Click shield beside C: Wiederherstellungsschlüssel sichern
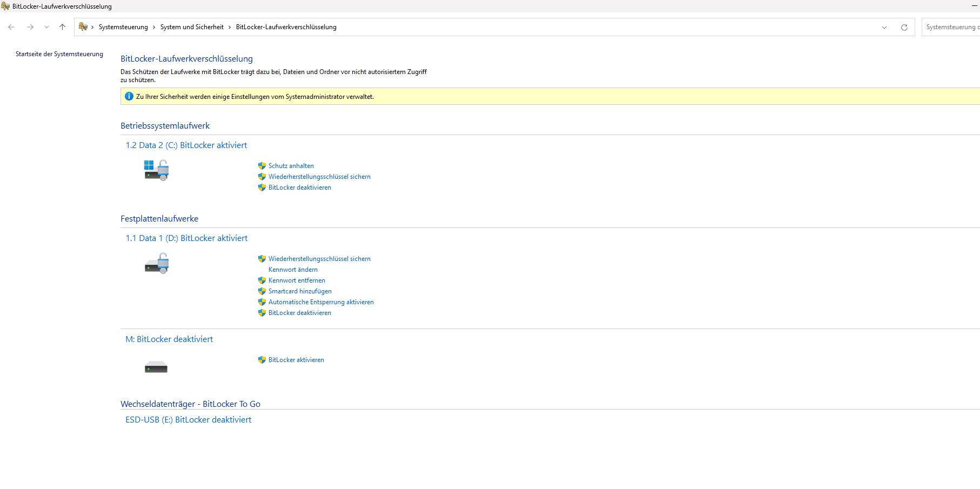 [x=262, y=177]
